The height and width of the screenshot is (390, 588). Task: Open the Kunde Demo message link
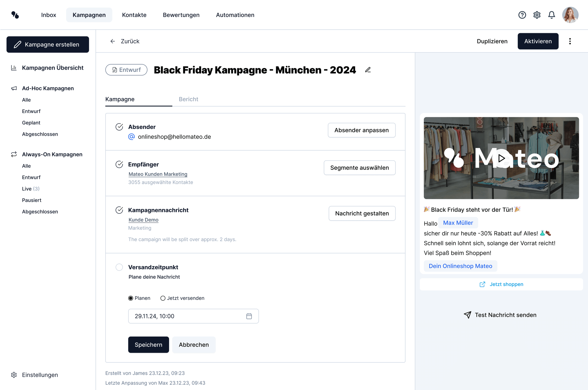[143, 220]
